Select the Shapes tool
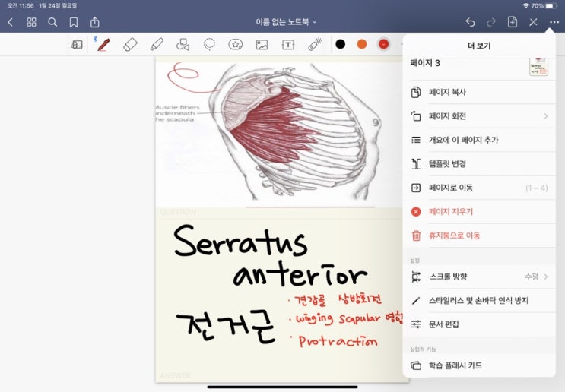Viewport: 565px width, 392px height. coord(183,45)
